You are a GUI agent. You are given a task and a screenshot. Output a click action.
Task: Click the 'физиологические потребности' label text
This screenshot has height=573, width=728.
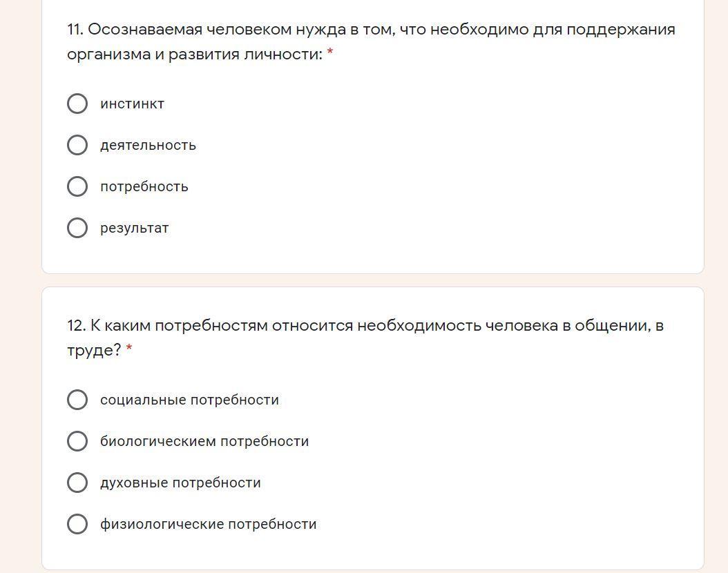coord(208,524)
